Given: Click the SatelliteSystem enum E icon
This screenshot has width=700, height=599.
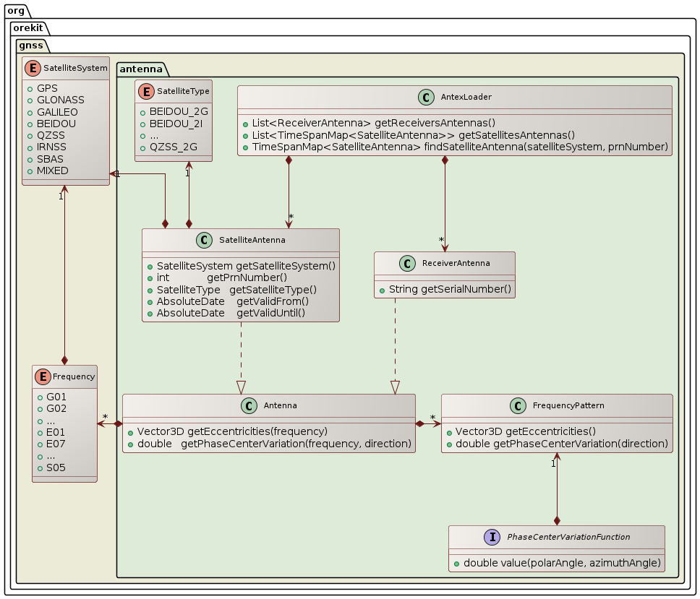Looking at the screenshot, I should tap(33, 68).
